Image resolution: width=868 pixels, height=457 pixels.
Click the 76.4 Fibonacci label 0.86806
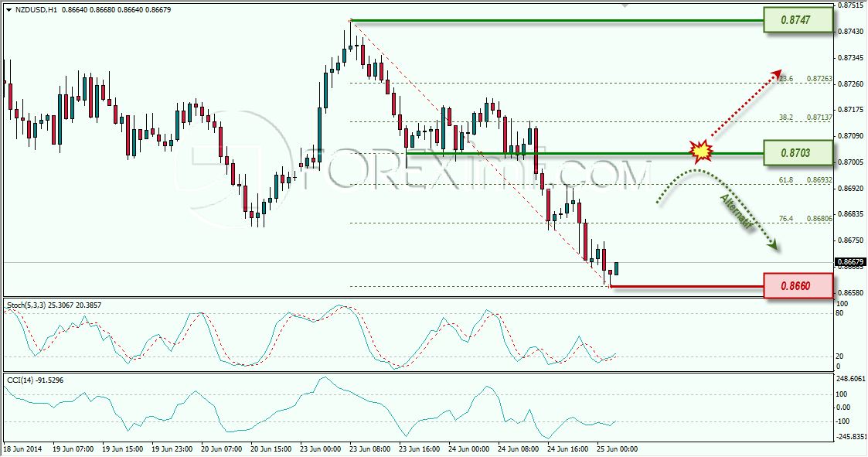(x=819, y=219)
